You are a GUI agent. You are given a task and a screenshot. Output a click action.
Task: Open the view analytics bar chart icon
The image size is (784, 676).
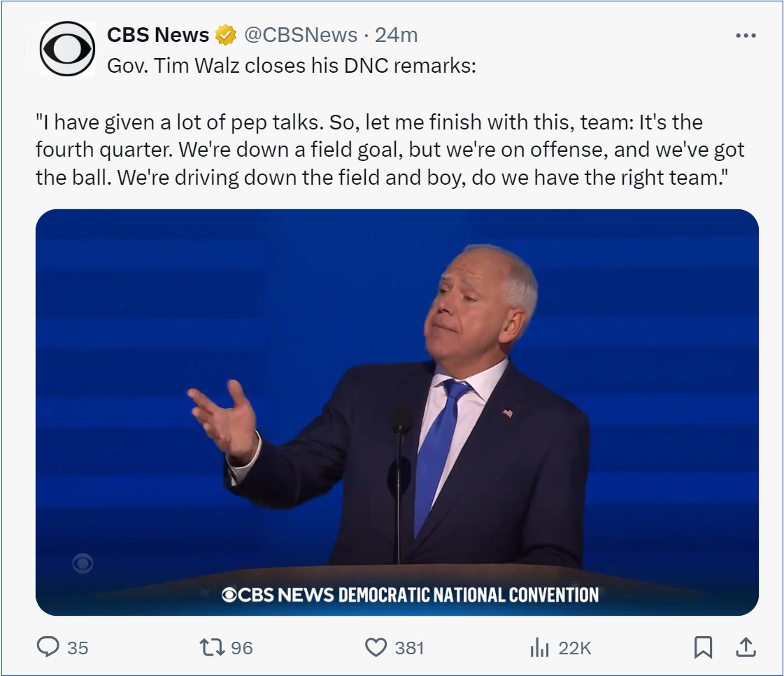click(x=540, y=648)
